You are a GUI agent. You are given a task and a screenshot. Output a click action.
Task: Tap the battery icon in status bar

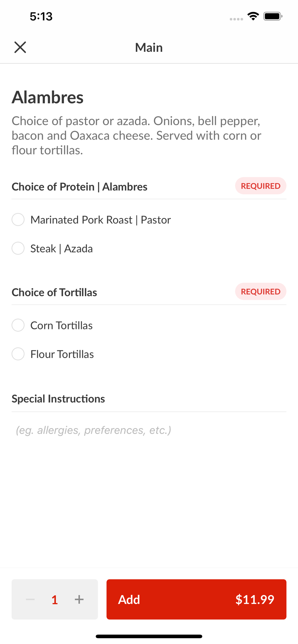pyautogui.click(x=273, y=16)
